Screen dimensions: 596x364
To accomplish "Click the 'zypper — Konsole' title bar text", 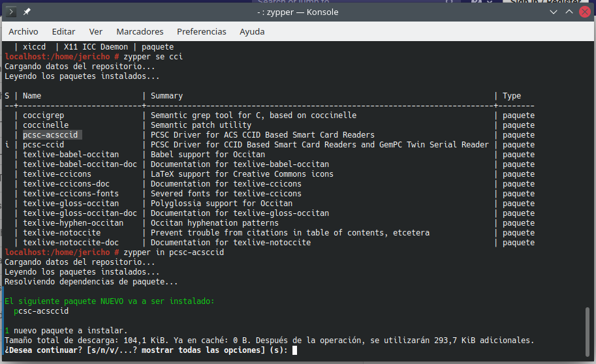I will point(297,12).
